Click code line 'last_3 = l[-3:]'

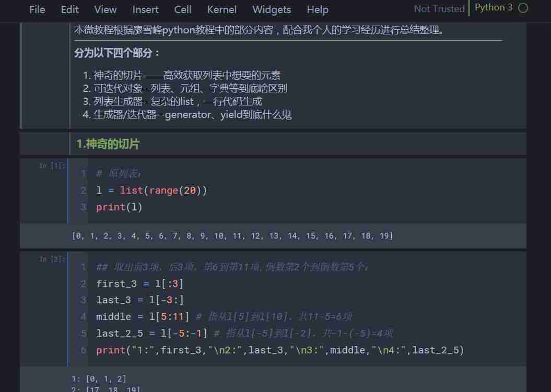(140, 300)
